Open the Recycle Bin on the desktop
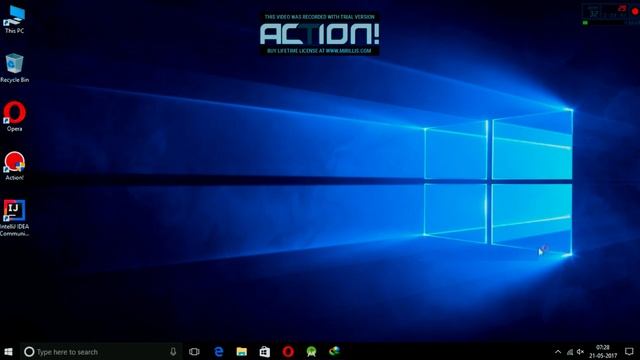 (14, 68)
